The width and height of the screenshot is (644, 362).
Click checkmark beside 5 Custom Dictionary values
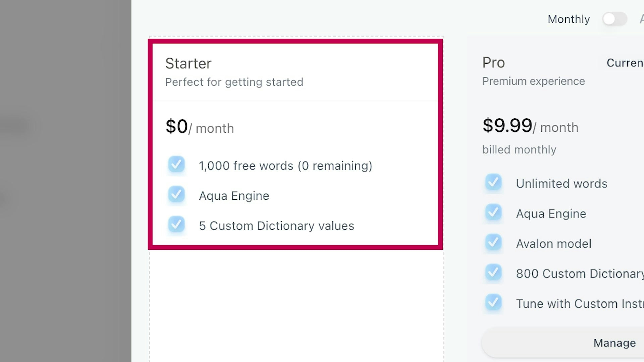pos(176,224)
